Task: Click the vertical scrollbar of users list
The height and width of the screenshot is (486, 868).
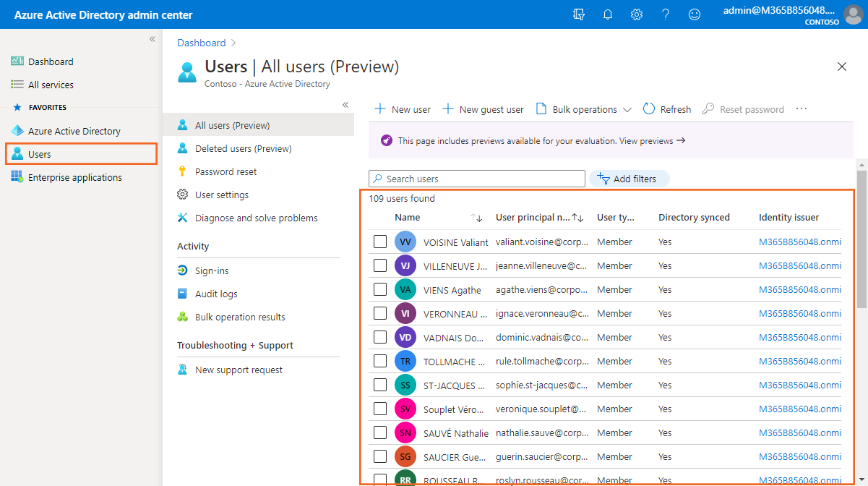Action: click(861, 239)
